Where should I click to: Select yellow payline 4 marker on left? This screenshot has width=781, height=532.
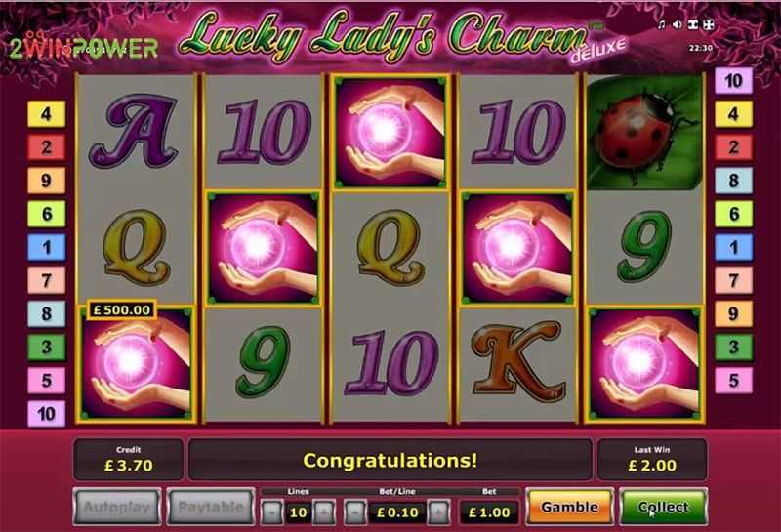pyautogui.click(x=46, y=114)
